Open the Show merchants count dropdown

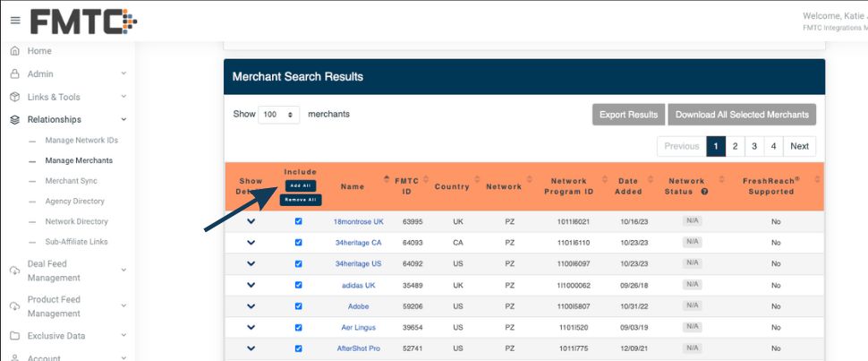point(280,115)
